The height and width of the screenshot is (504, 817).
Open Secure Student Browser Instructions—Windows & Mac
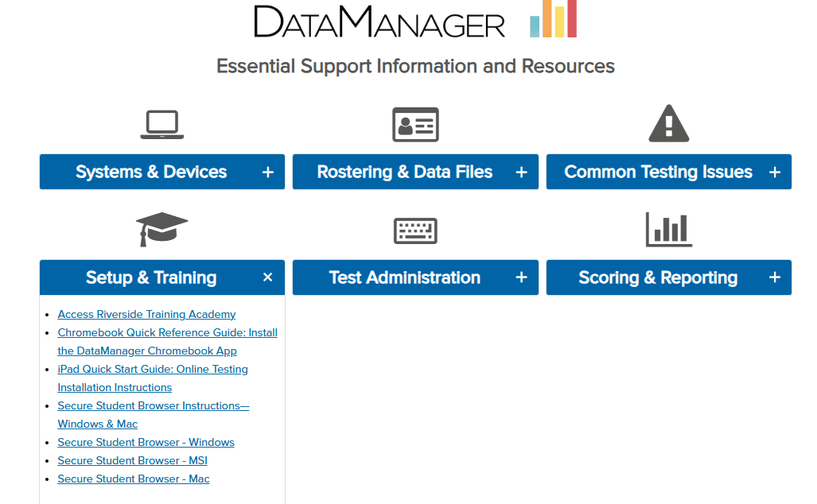click(x=154, y=414)
